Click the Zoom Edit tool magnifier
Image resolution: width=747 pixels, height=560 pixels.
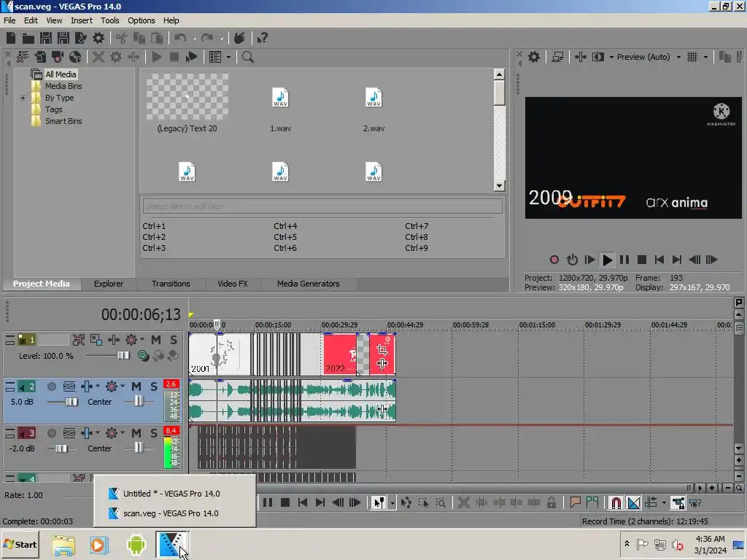pos(441,502)
